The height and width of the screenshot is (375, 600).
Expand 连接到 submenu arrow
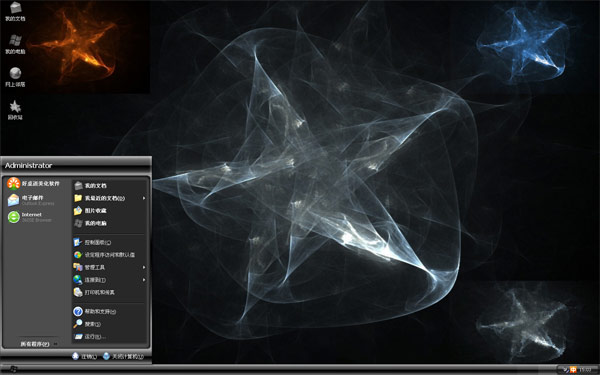click(x=144, y=280)
